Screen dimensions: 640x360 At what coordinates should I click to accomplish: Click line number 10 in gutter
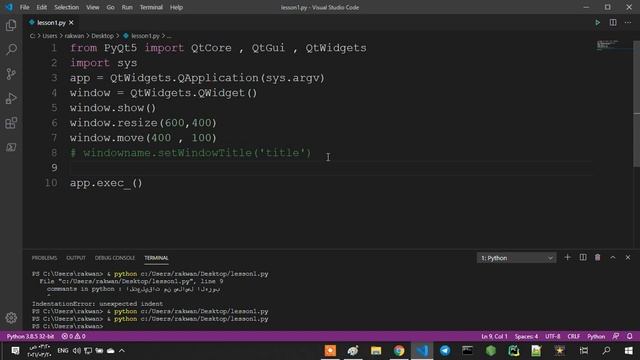[x=51, y=183]
